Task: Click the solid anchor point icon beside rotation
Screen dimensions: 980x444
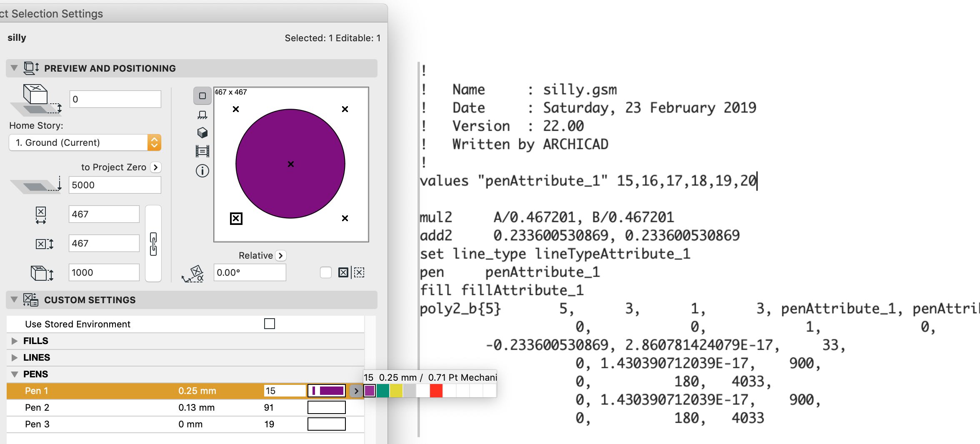Action: [x=343, y=272]
